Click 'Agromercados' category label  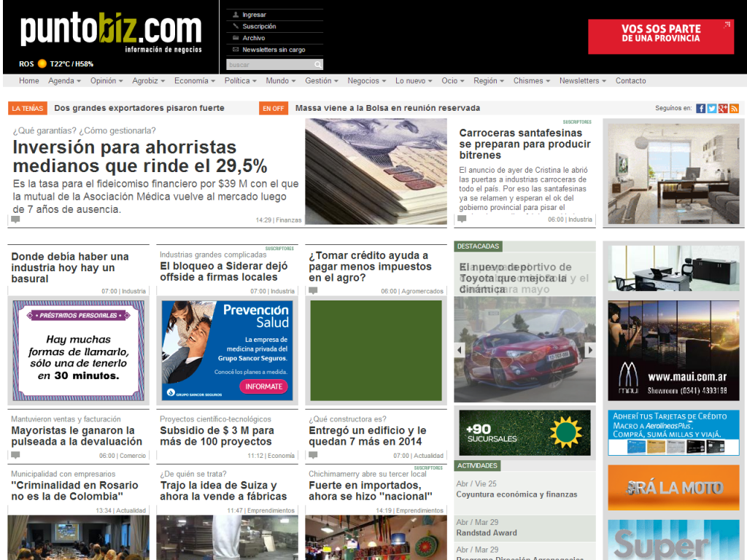coord(422,291)
